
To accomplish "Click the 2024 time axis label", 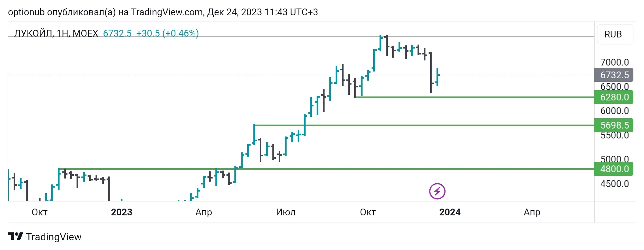I will pyautogui.click(x=450, y=212).
